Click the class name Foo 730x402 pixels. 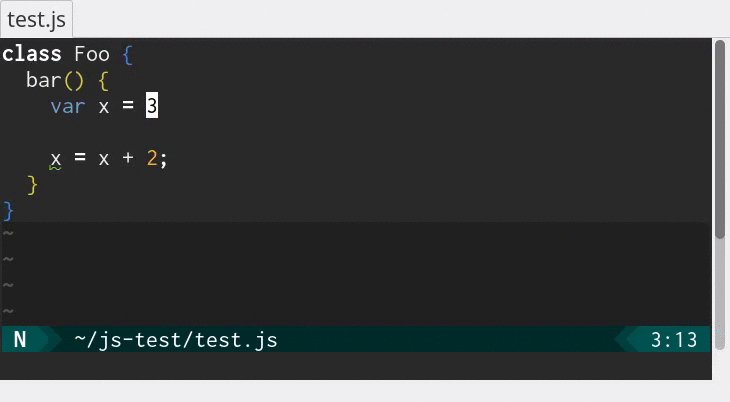[x=92, y=54]
